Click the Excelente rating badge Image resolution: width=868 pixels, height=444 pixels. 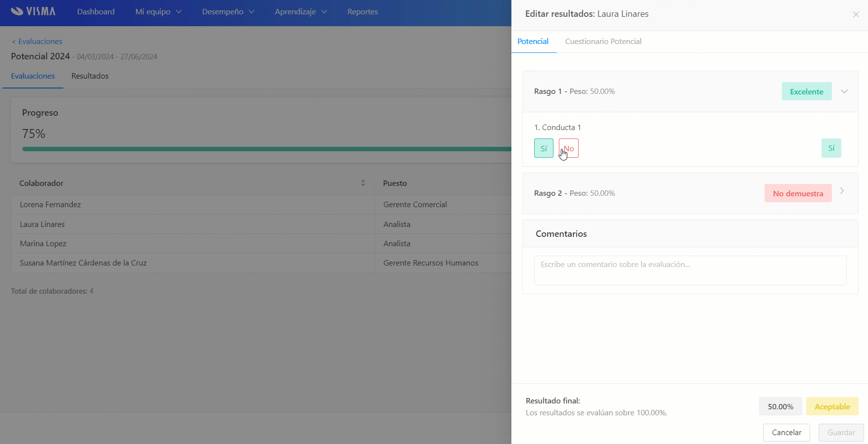(x=807, y=91)
